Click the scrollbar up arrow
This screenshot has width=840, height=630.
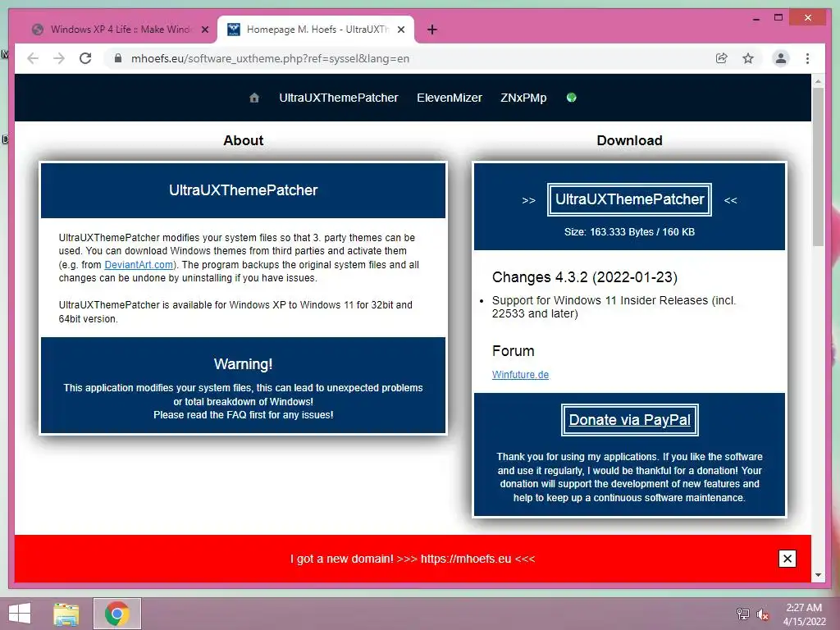pyautogui.click(x=818, y=81)
